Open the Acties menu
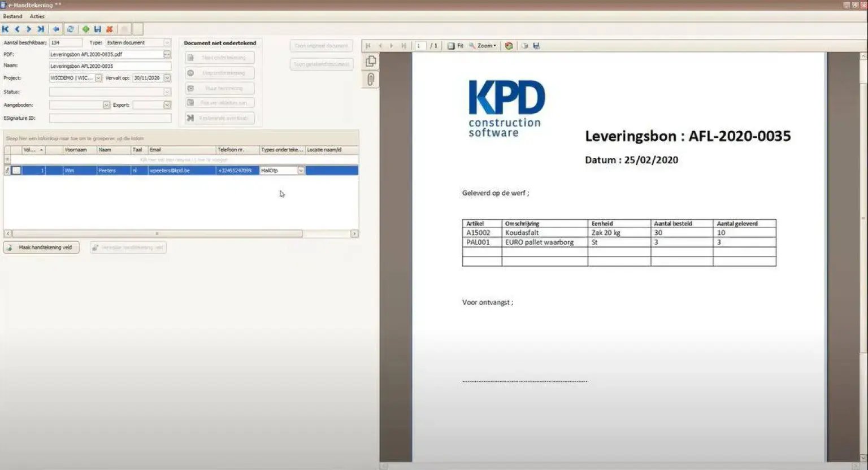The image size is (868, 470). point(37,16)
